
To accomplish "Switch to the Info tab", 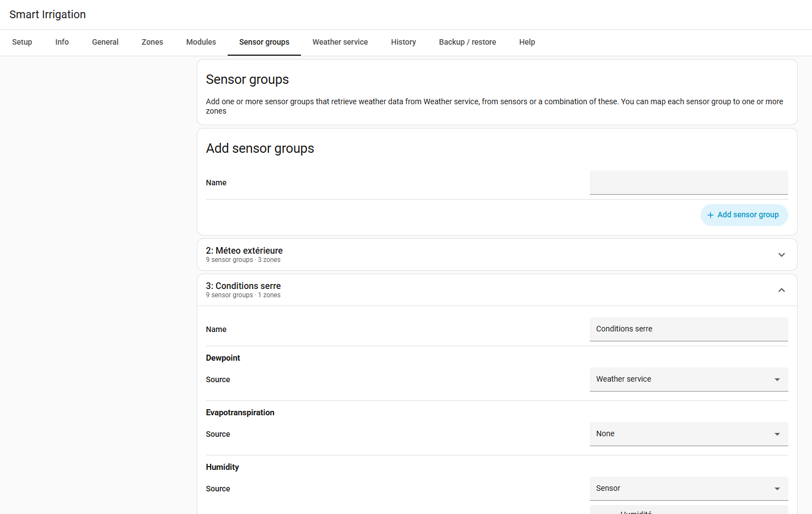I will click(x=62, y=42).
